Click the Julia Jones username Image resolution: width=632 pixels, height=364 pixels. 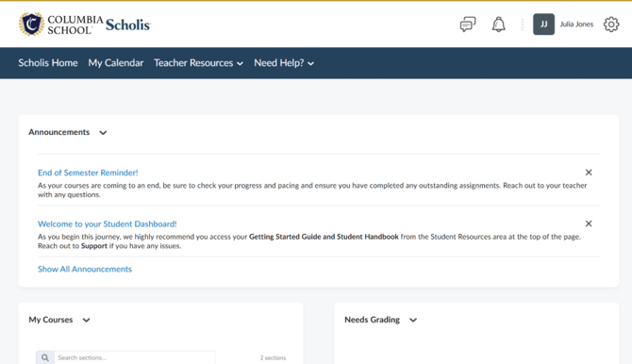(576, 25)
